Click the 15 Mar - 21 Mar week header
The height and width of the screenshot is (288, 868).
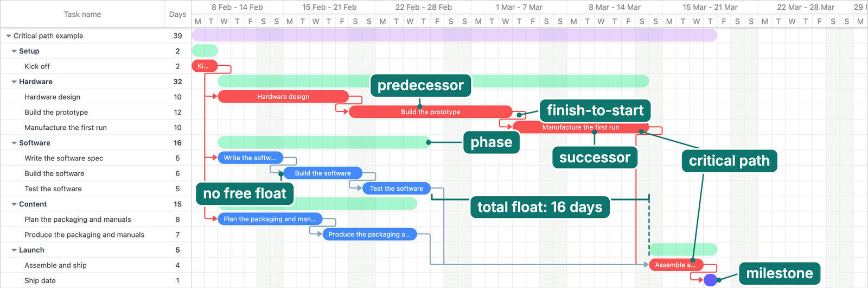(710, 7)
